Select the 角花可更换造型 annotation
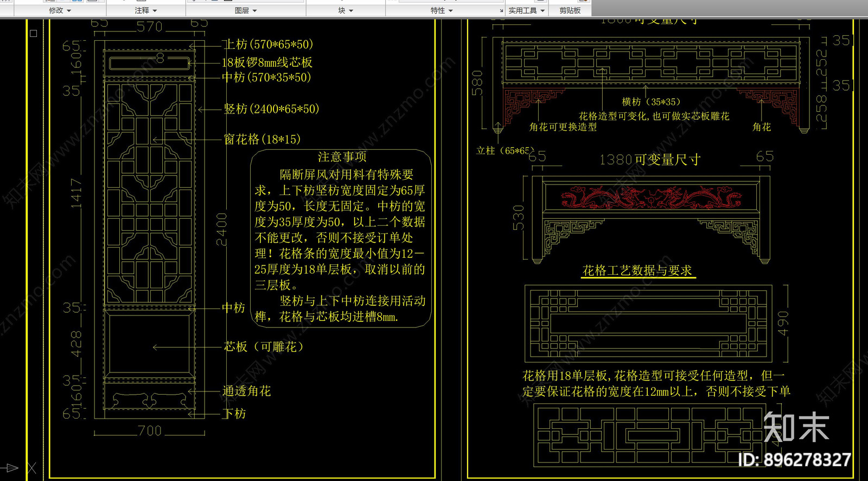868x481 pixels. coord(563,127)
